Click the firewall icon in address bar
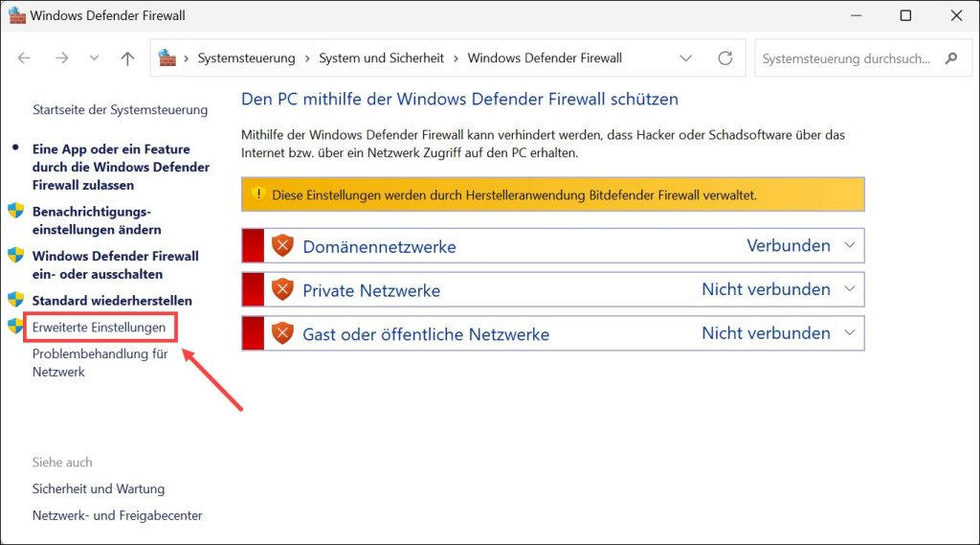 click(x=167, y=57)
